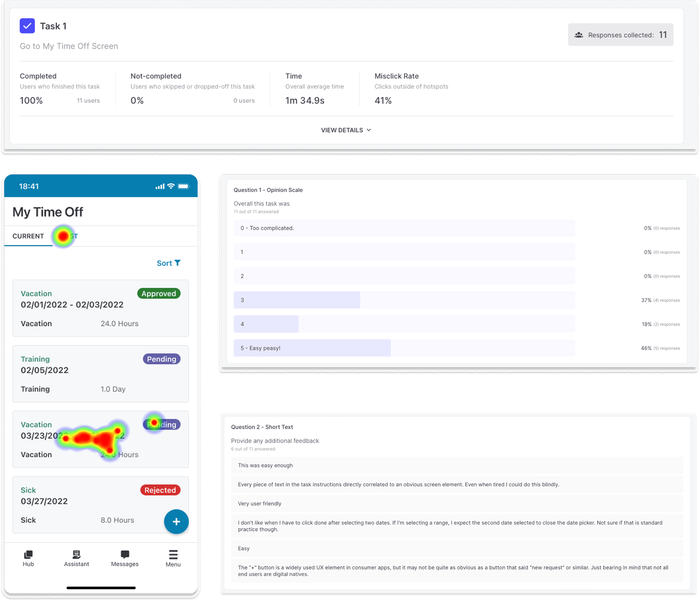Click the Wi-Fi icon in status bar
Viewport: 700px width, 601px height.
[x=171, y=186]
